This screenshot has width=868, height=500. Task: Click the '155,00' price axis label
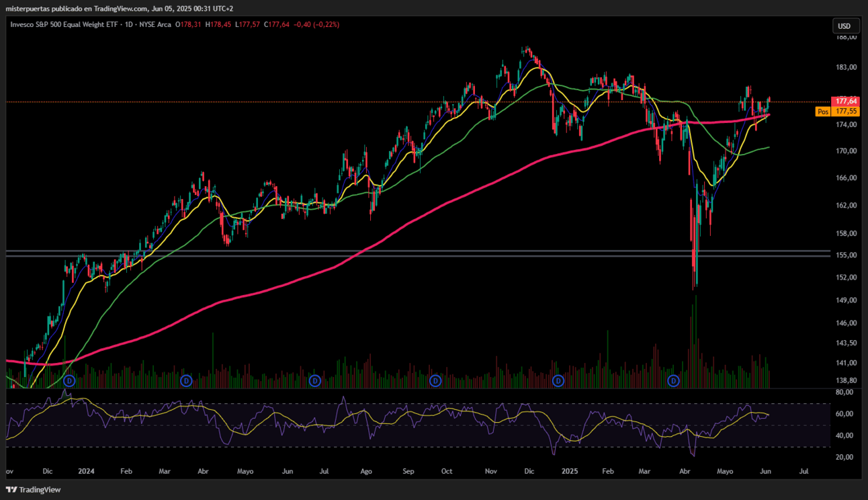846,255
